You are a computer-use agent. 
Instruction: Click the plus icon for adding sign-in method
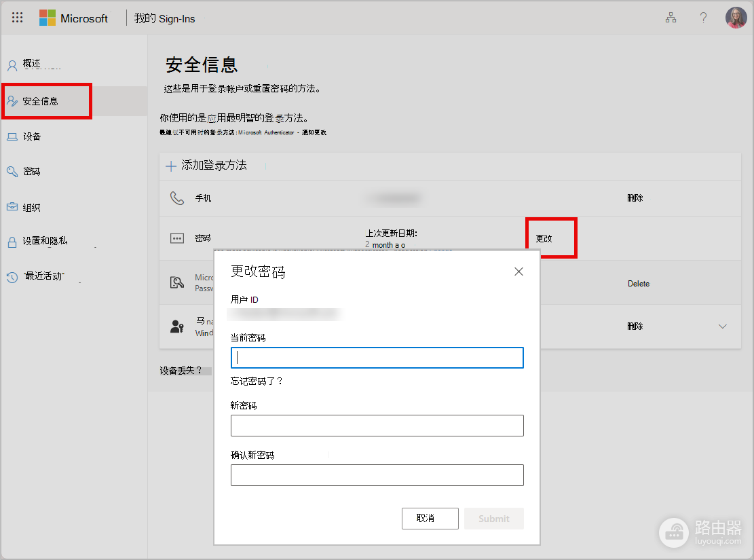tap(171, 166)
